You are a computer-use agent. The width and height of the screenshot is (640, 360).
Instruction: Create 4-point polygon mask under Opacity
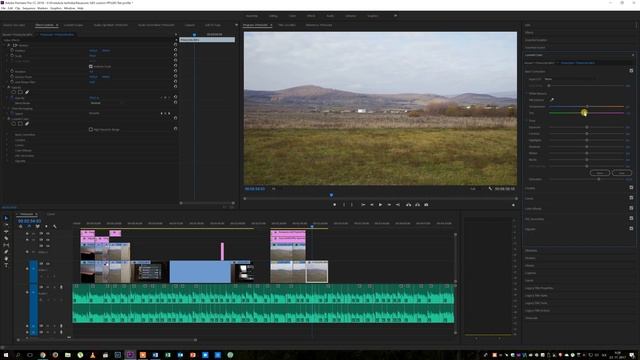click(x=20, y=92)
